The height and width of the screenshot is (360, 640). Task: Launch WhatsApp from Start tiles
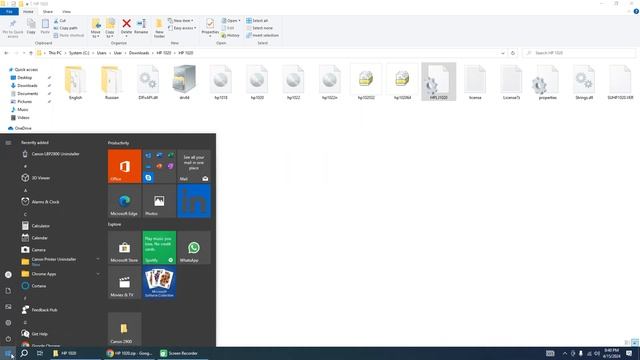tap(194, 247)
